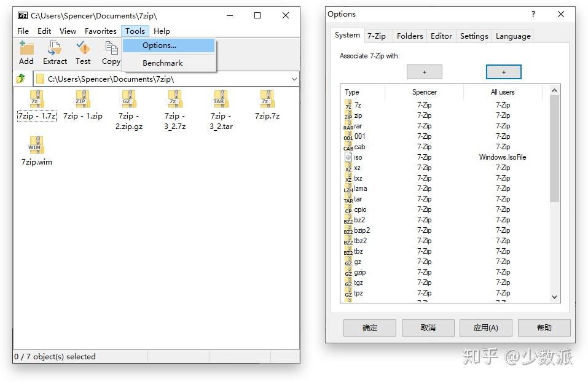Viewport: 588px width, 382px height.
Task: Click the bz2 type icon in list
Action: coord(348,220)
